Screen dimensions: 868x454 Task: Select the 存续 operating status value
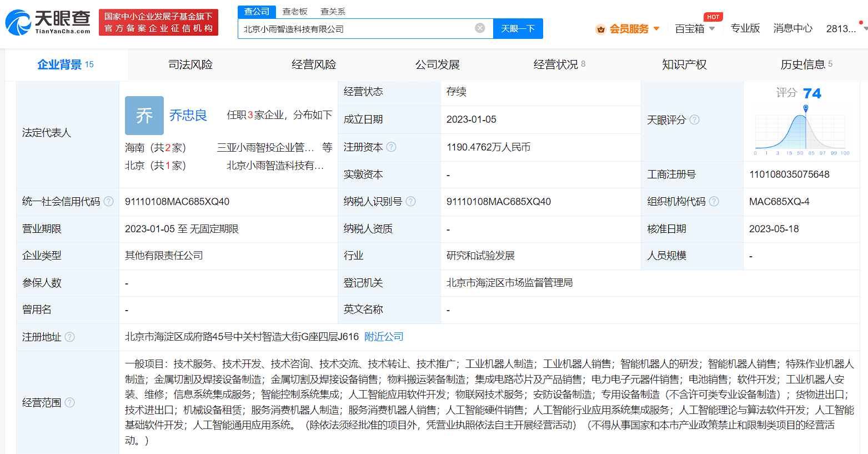(456, 92)
